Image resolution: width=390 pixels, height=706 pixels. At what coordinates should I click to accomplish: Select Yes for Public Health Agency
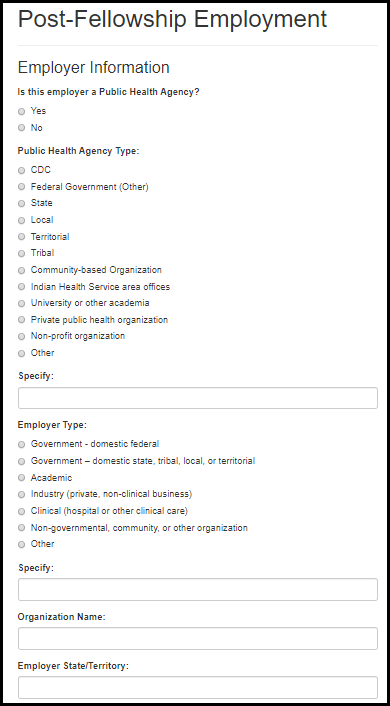click(21, 112)
